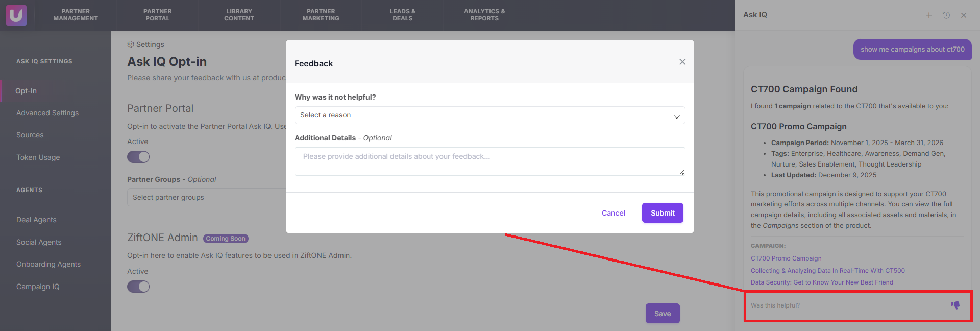
Task: Open the Partner Marketing menu
Action: [321, 15]
